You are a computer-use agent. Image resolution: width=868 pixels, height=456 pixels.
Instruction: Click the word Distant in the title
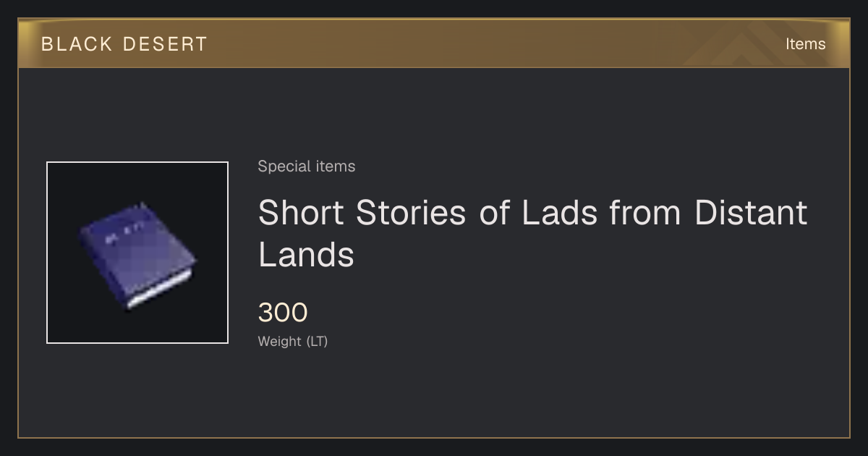click(x=751, y=213)
